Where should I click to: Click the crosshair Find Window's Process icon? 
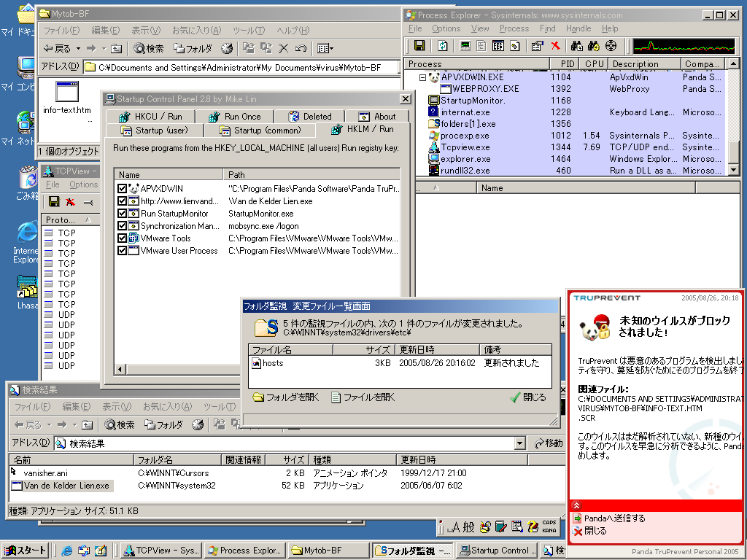pos(611,46)
